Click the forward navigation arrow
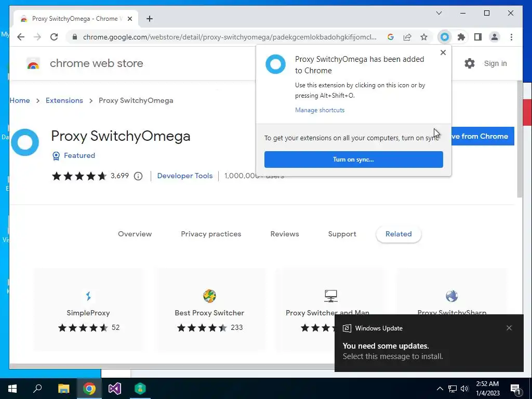This screenshot has width=532, height=399. (x=37, y=37)
